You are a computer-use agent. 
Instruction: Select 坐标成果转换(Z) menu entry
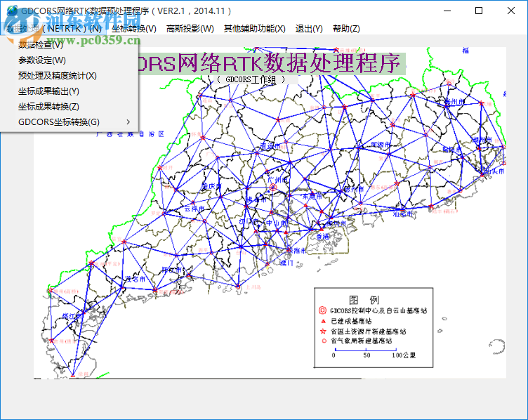69,107
